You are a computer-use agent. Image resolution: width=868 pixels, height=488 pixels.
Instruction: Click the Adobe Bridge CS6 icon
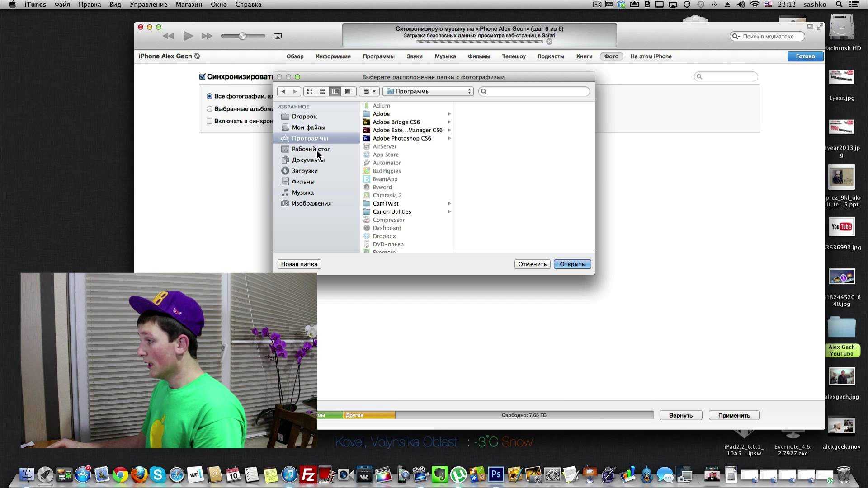[366, 122]
